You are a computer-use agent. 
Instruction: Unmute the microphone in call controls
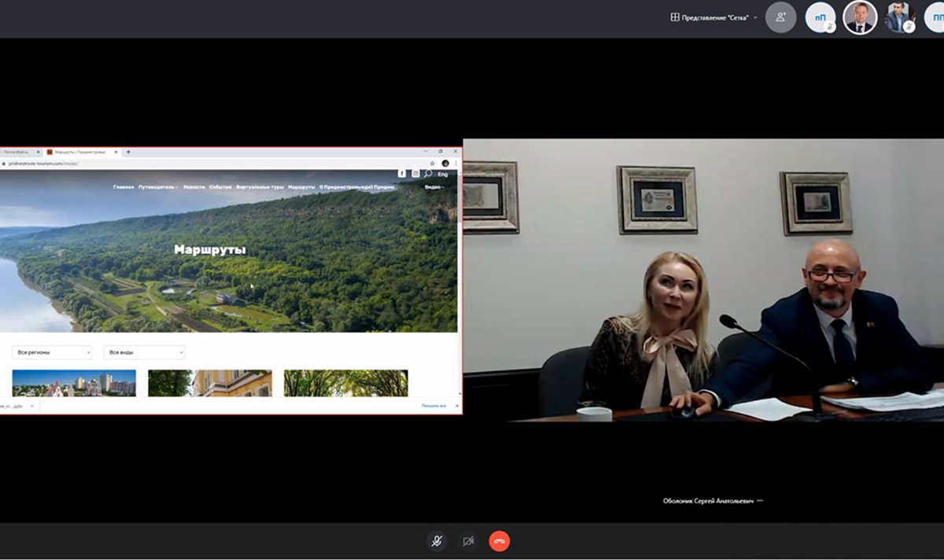point(436,541)
